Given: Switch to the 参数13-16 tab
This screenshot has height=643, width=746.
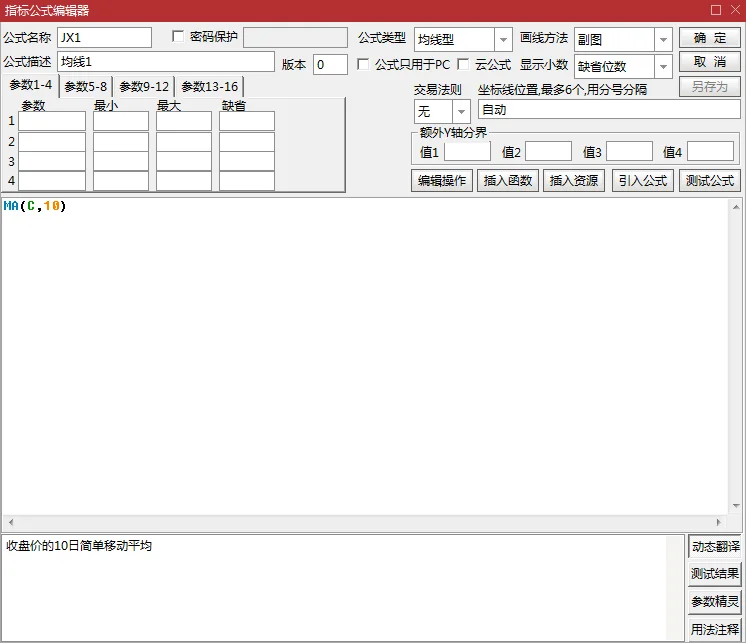Looking at the screenshot, I should [209, 87].
